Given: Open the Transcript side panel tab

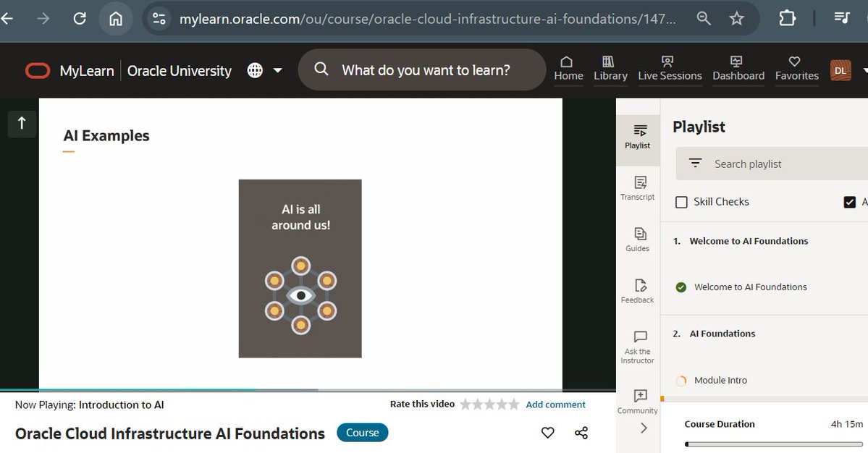Looking at the screenshot, I should pos(638,189).
